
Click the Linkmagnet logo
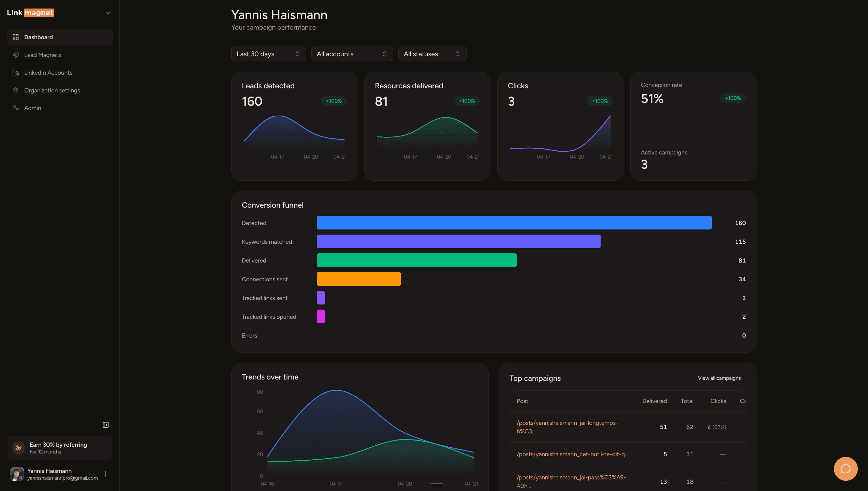tap(30, 13)
